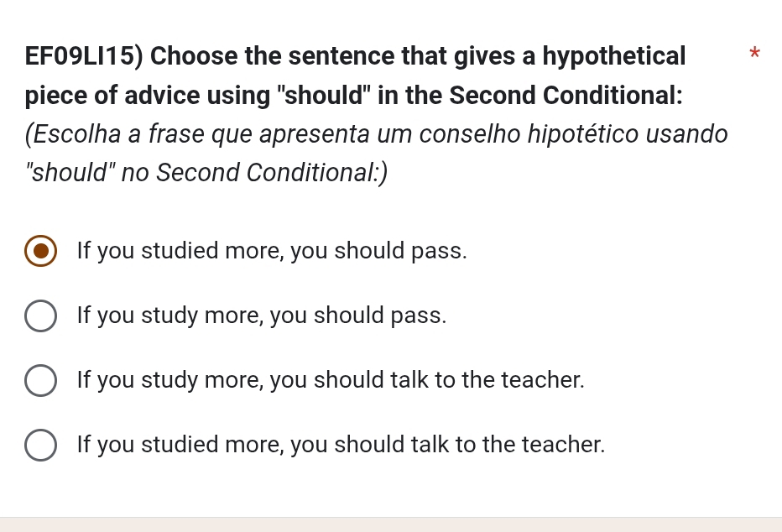Click the quoted word "should" in the bold heading
This screenshot has height=532, width=782.
tap(324, 95)
